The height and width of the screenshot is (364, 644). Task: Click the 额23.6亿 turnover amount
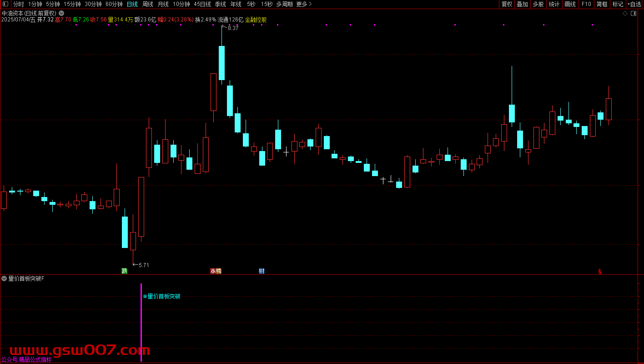click(146, 20)
